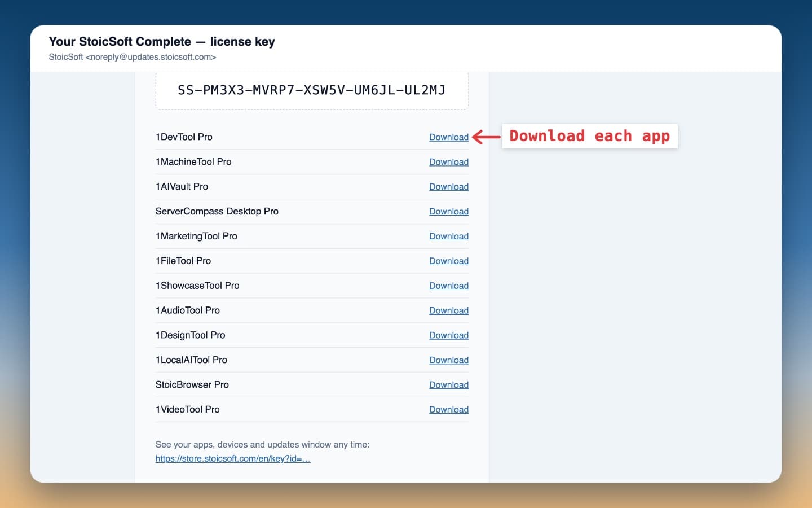Image resolution: width=812 pixels, height=508 pixels.
Task: Click the '1VideoTool Pro' app name
Action: (188, 410)
